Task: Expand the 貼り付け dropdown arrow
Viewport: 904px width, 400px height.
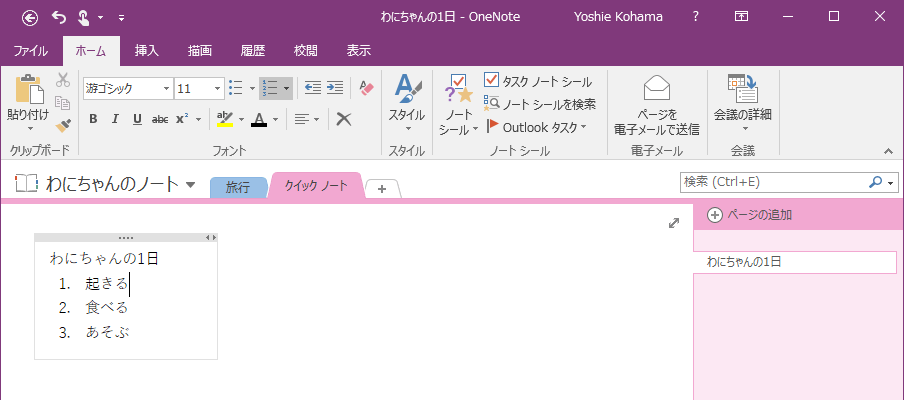Action: tap(30, 129)
